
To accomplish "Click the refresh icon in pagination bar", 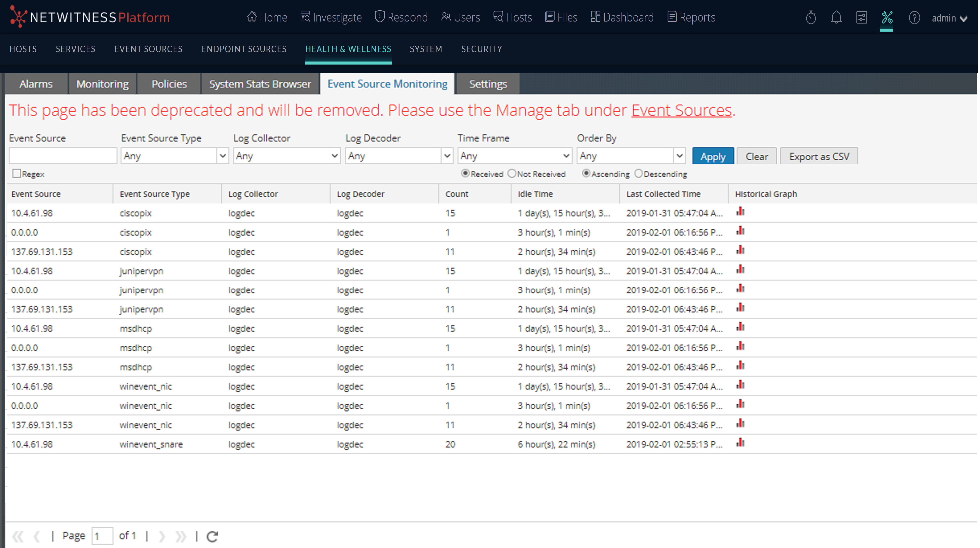I will (x=212, y=536).
